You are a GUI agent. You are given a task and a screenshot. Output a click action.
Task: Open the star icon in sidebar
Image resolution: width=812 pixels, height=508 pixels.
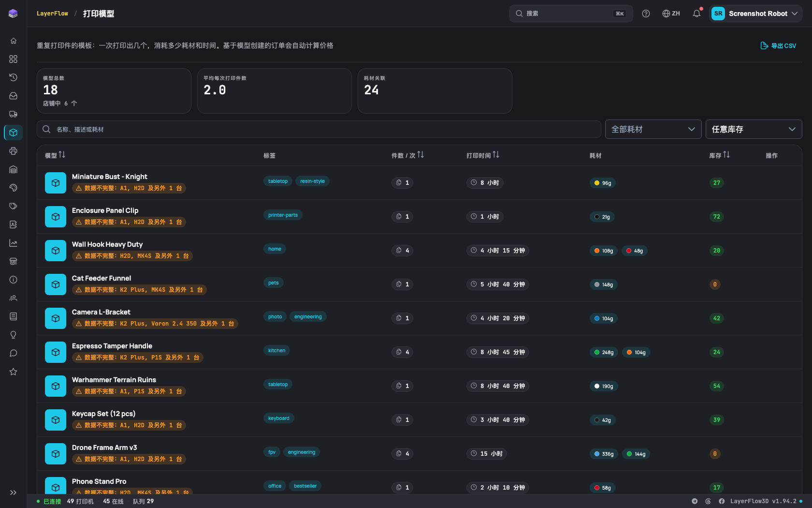pos(13,372)
